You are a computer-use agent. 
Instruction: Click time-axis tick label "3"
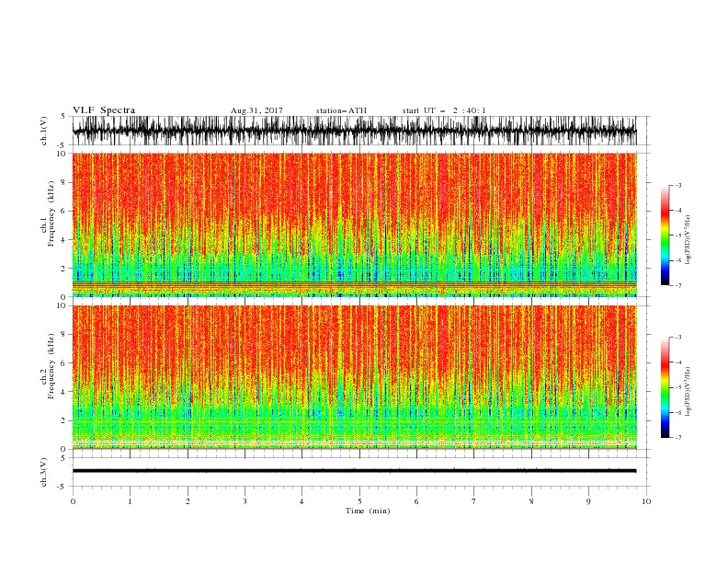(x=245, y=501)
